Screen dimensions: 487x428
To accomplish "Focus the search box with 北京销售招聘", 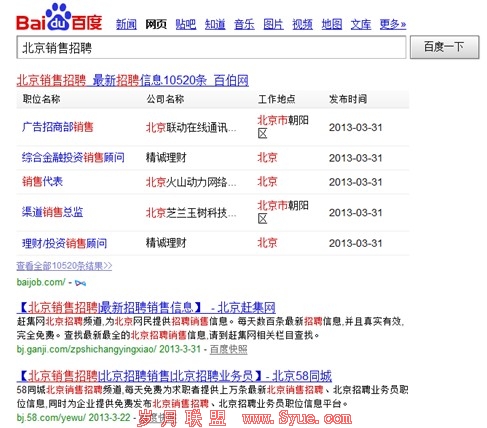I will pos(211,48).
